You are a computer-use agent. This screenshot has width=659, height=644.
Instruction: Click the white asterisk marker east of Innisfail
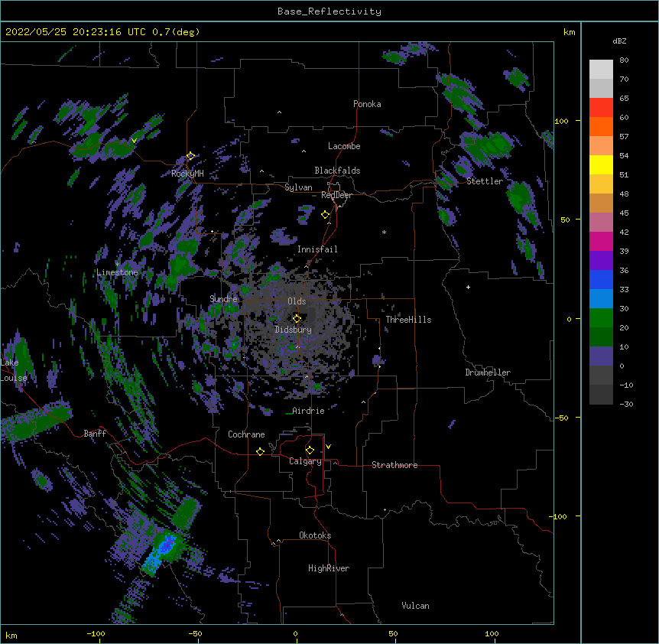(x=384, y=232)
